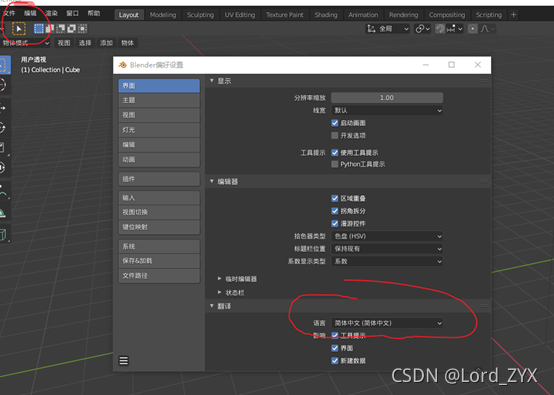Click the pivot point link icon
Viewport: 554px width, 395px height.
coord(419,29)
